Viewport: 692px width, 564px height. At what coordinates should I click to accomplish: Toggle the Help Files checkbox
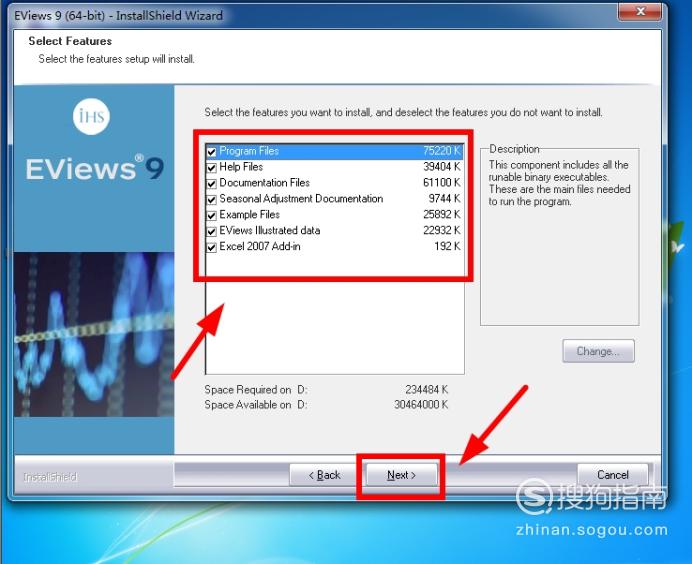click(211, 168)
